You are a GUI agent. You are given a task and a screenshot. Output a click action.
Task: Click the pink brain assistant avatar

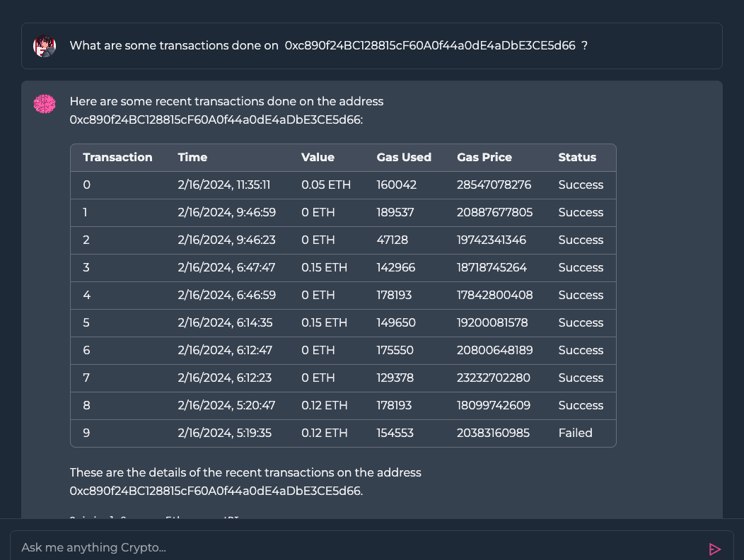click(44, 103)
